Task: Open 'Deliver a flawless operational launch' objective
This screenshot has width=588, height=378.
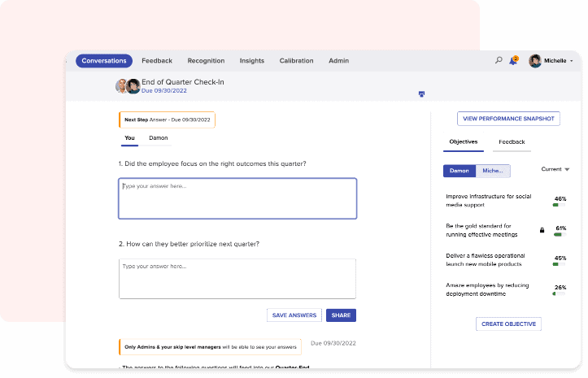Action: tap(486, 260)
